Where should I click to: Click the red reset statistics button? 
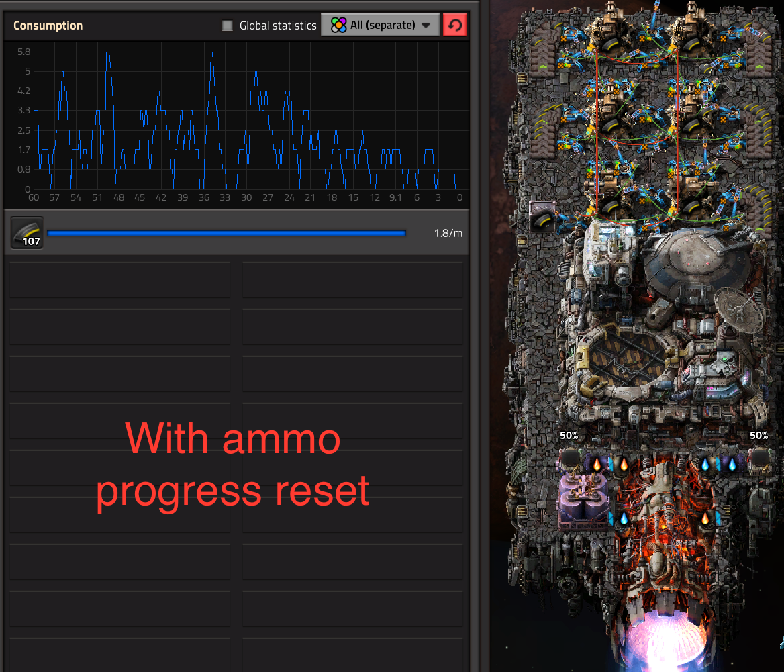tap(454, 25)
